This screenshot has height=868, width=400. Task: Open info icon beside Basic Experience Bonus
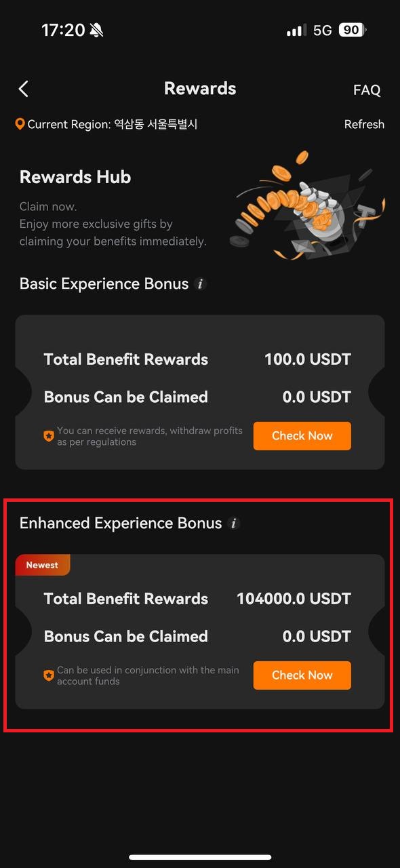(x=200, y=284)
